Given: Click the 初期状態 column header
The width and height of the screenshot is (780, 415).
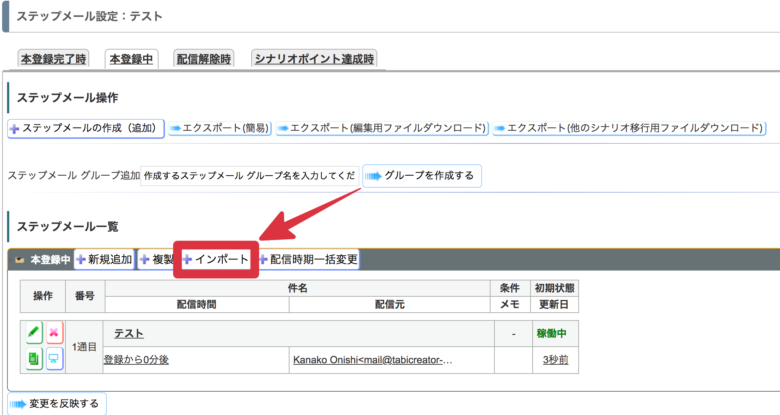Looking at the screenshot, I should coord(554,288).
